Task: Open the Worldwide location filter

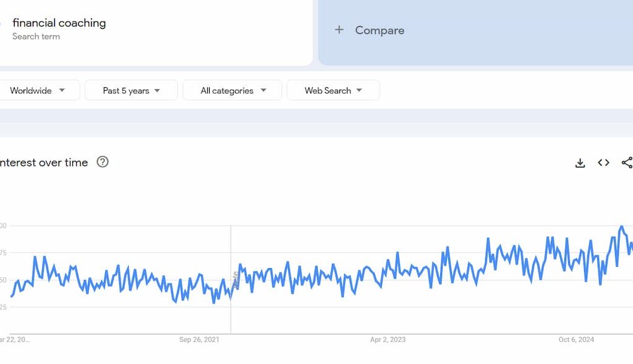Action: point(40,90)
